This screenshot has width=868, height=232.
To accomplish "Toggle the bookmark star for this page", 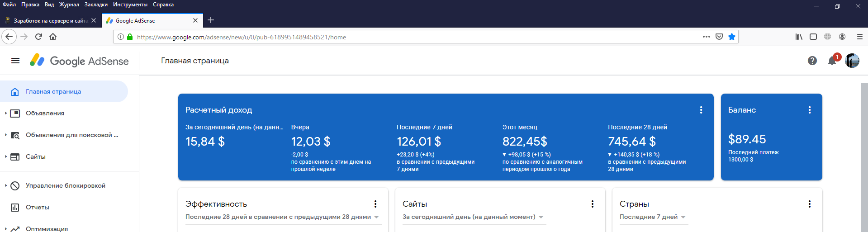I will [732, 37].
